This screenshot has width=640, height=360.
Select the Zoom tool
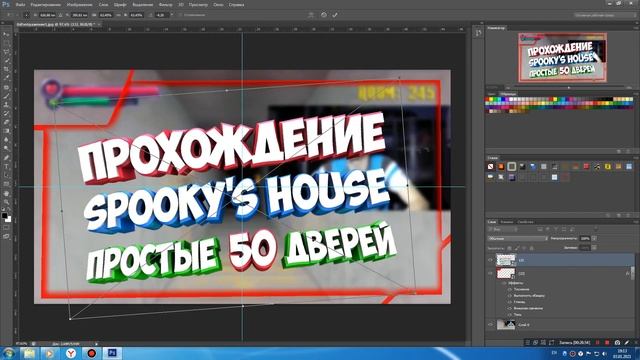(6, 202)
